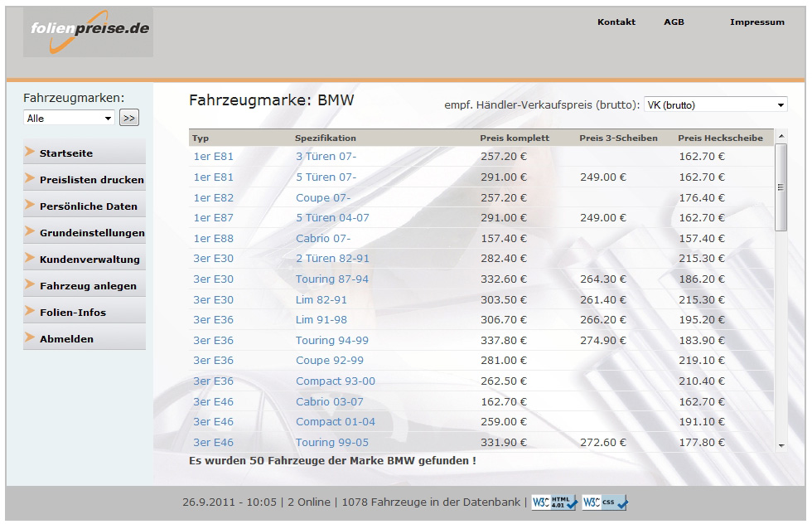Click the 2 Online footer text
Viewport: 812px width, 529px height.
(x=308, y=502)
